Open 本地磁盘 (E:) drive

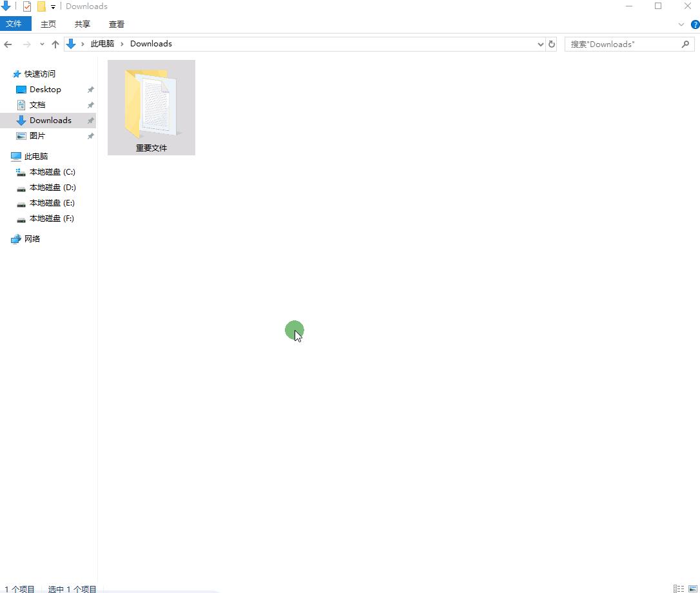coord(52,203)
